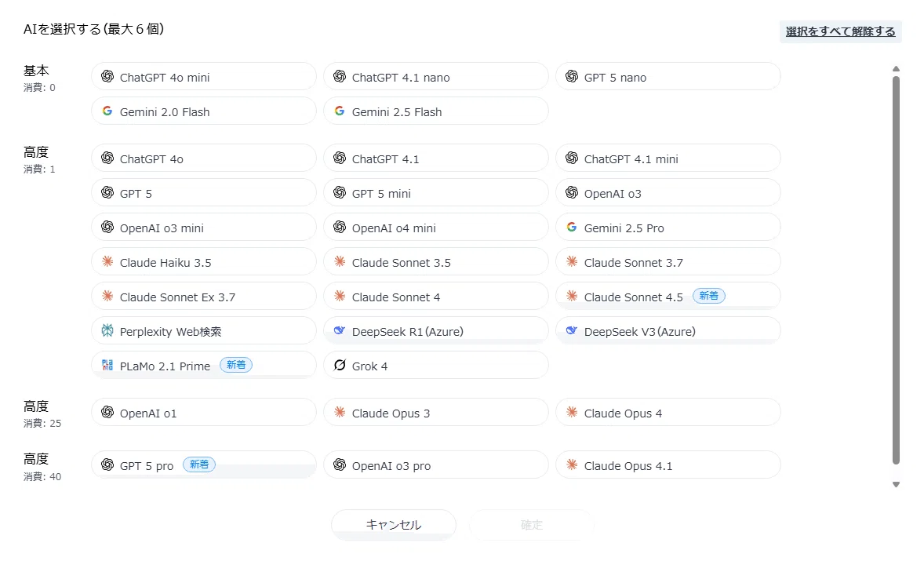Viewport: 924px width, 561px height.
Task: Click the OpenAI logo beside GPT 5 mini
Action: tap(340, 193)
